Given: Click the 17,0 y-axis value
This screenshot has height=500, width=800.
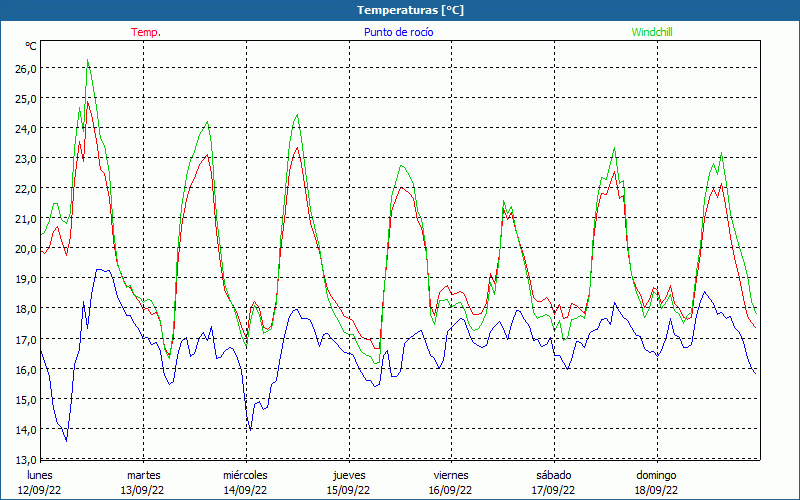Looking at the screenshot, I should click(x=24, y=339).
